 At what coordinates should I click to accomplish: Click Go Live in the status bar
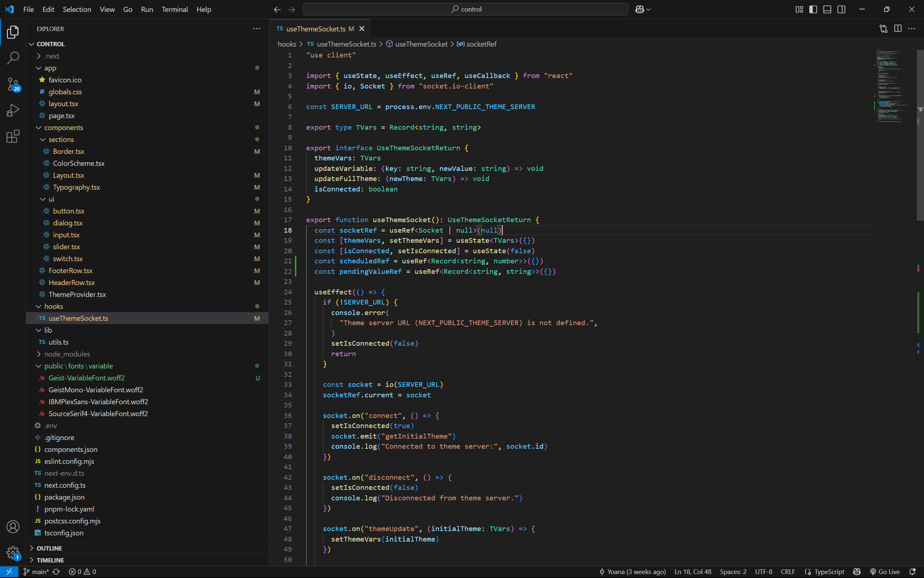pos(885,571)
